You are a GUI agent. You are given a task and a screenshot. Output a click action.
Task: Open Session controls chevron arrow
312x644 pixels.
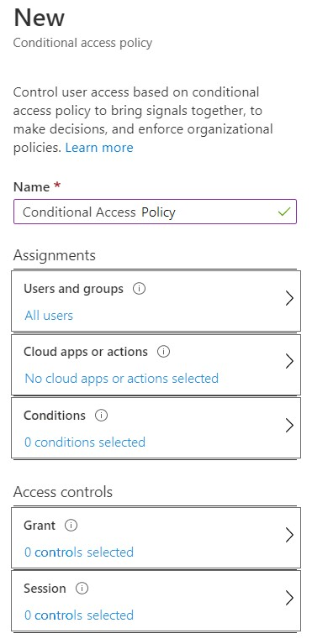pyautogui.click(x=289, y=598)
